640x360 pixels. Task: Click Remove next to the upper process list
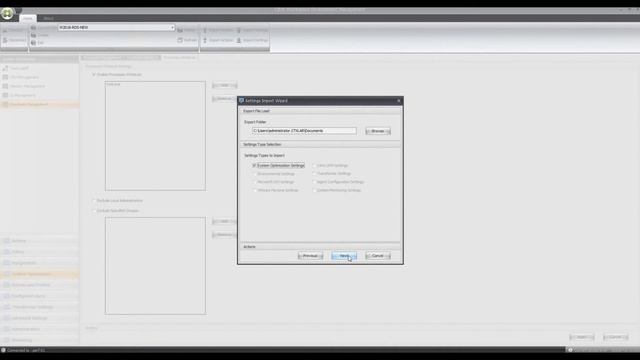[x=224, y=99]
